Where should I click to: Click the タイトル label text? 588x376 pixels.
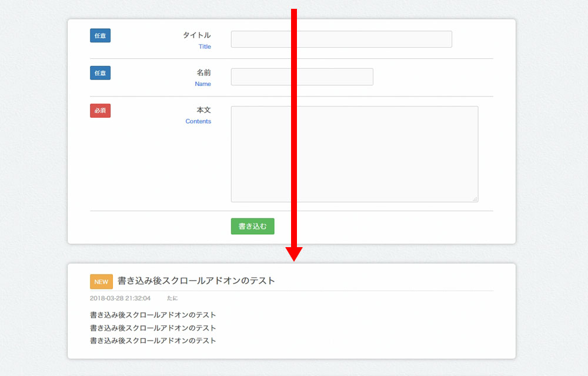click(x=197, y=35)
